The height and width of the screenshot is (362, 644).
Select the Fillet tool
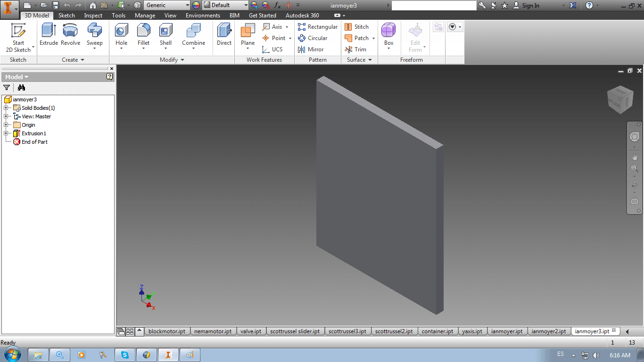coord(144,37)
